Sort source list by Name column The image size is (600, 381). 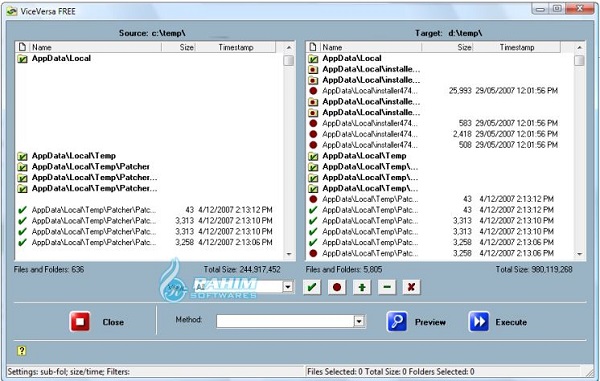[x=95, y=47]
